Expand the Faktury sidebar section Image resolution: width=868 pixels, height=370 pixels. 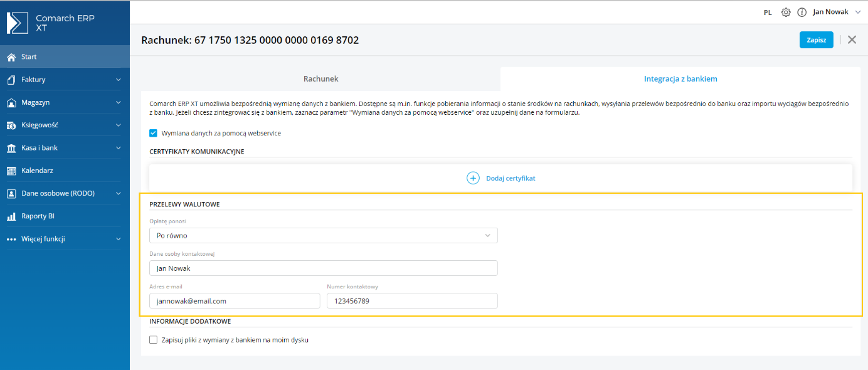[65, 80]
